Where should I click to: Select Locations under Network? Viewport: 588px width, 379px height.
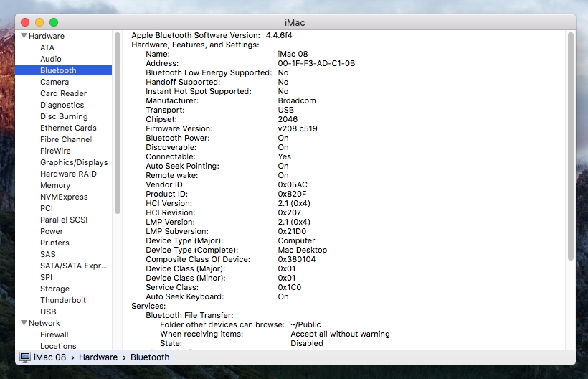pyautogui.click(x=58, y=346)
